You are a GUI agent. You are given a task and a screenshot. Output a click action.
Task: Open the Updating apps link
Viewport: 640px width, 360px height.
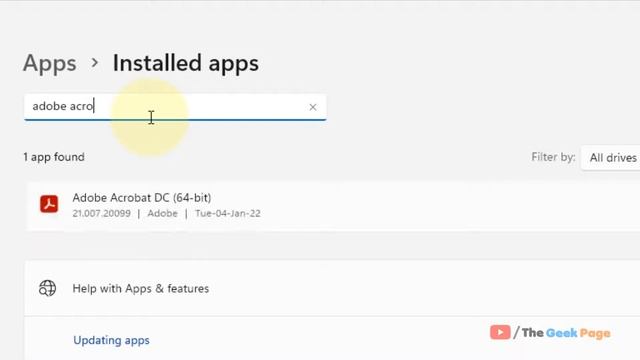click(111, 340)
